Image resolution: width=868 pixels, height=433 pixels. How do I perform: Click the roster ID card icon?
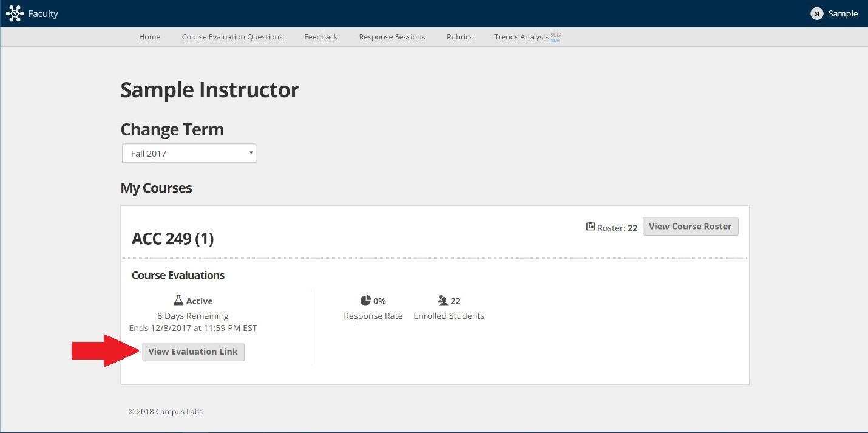pos(590,227)
